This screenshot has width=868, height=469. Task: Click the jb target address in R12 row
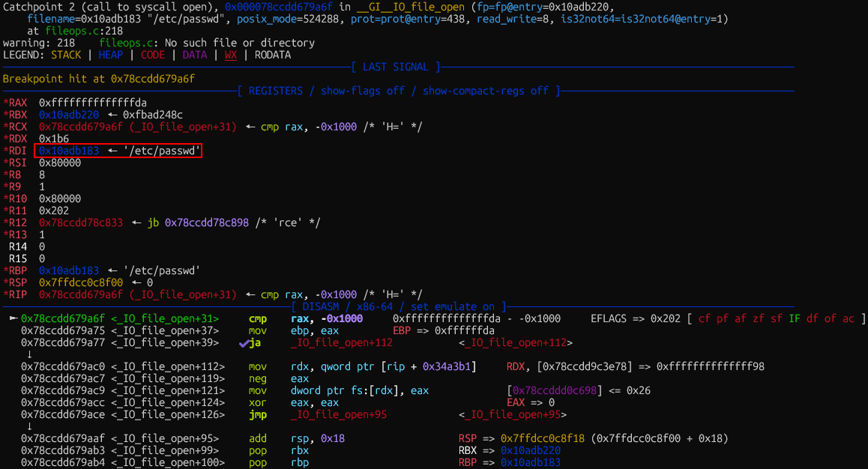coord(207,223)
